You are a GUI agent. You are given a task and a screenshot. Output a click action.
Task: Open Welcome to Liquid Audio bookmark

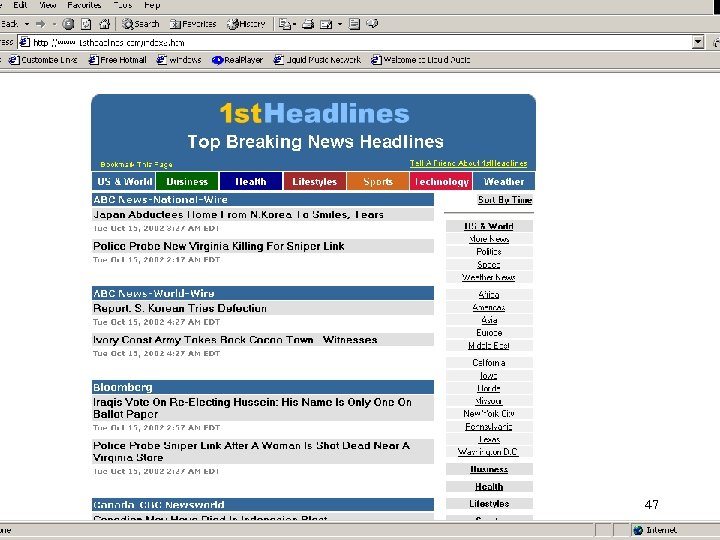(x=421, y=60)
